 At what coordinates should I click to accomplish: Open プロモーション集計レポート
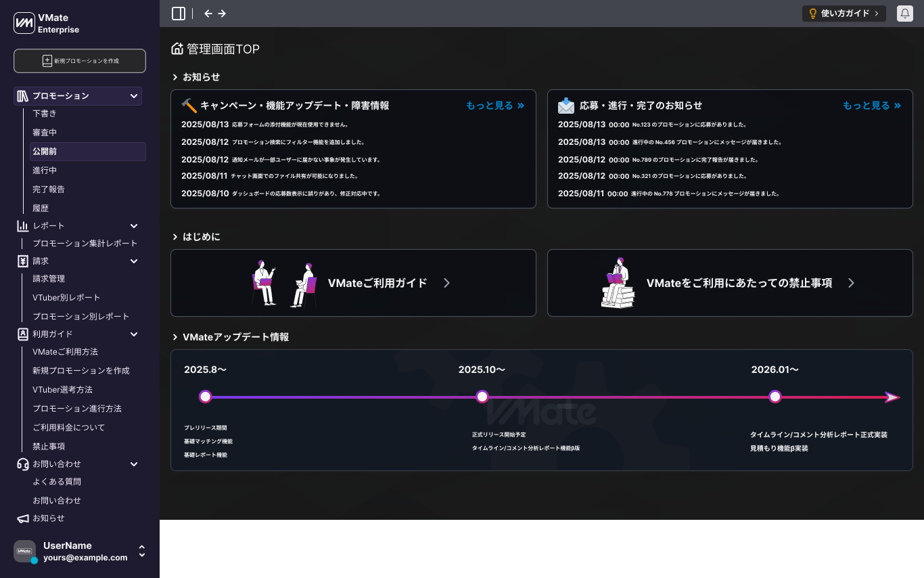85,244
